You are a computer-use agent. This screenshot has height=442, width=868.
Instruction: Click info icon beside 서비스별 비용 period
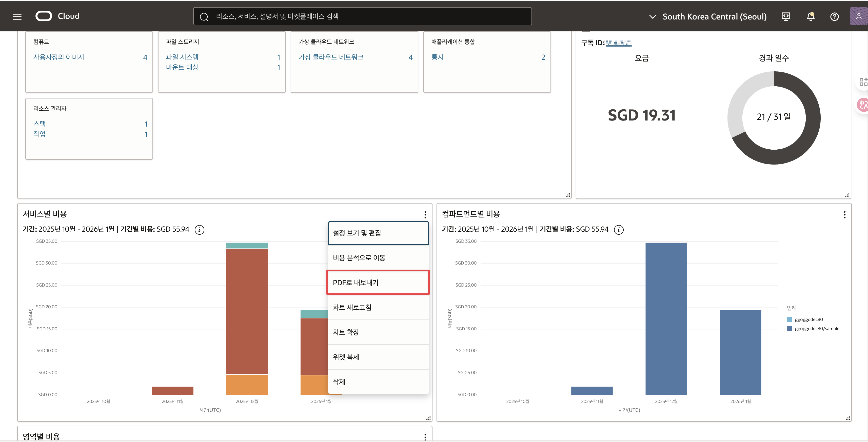(200, 230)
